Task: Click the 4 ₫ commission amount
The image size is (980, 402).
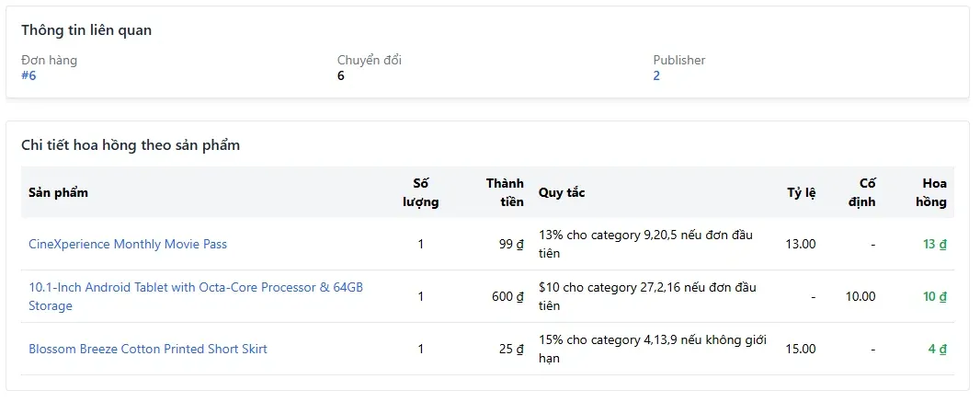Action: (938, 349)
